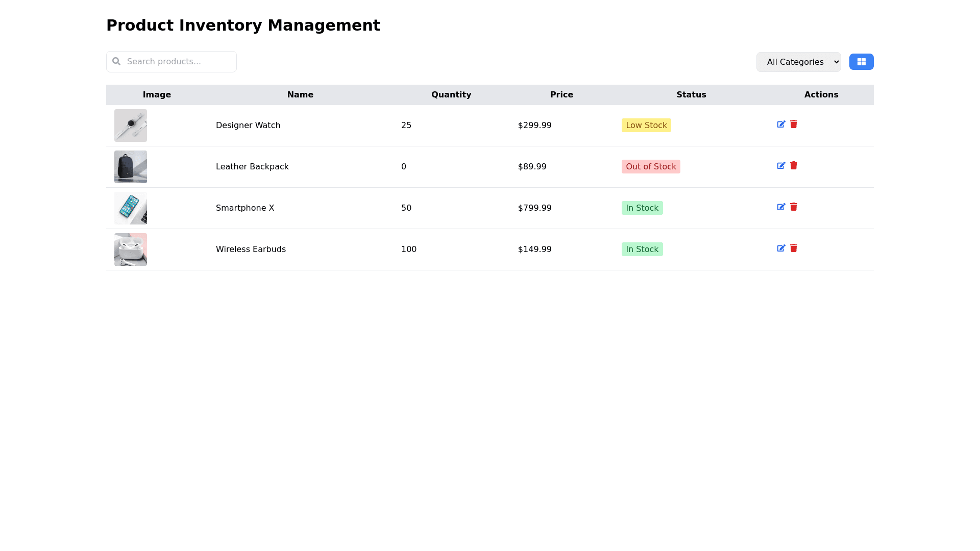Sort by the Price column header
This screenshot has height=551, width=980.
pyautogui.click(x=561, y=95)
